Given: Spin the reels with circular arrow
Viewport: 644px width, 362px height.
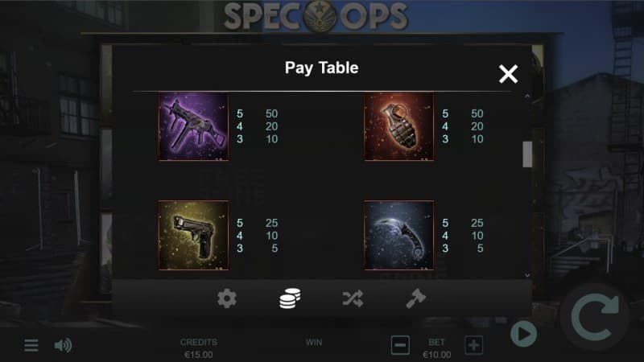Looking at the screenshot, I should click(x=595, y=316).
